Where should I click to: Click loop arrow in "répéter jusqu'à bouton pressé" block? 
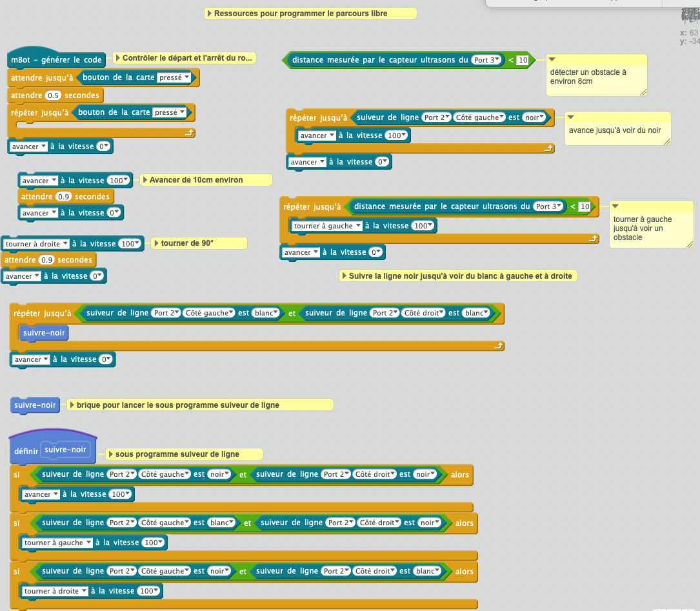click(x=189, y=133)
